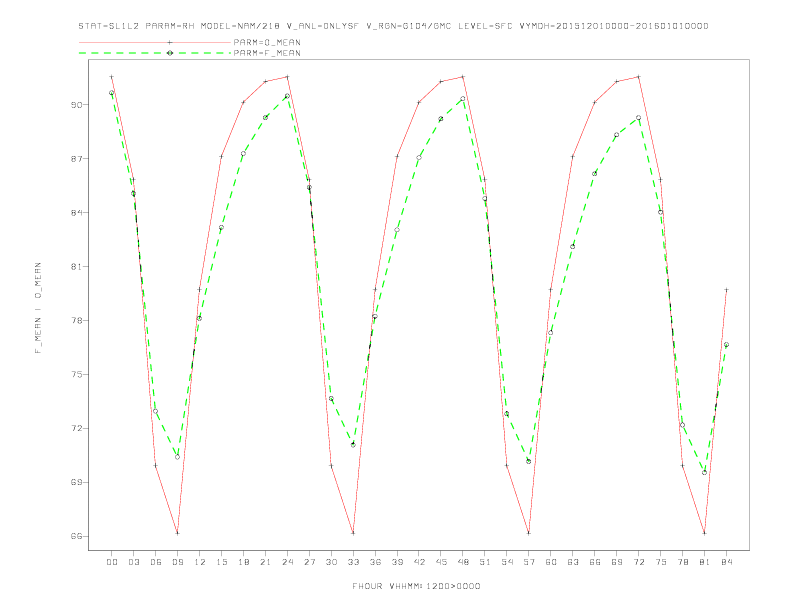Click the x-axis tick label 51
Screen dimensions: 792x612
[485, 562]
